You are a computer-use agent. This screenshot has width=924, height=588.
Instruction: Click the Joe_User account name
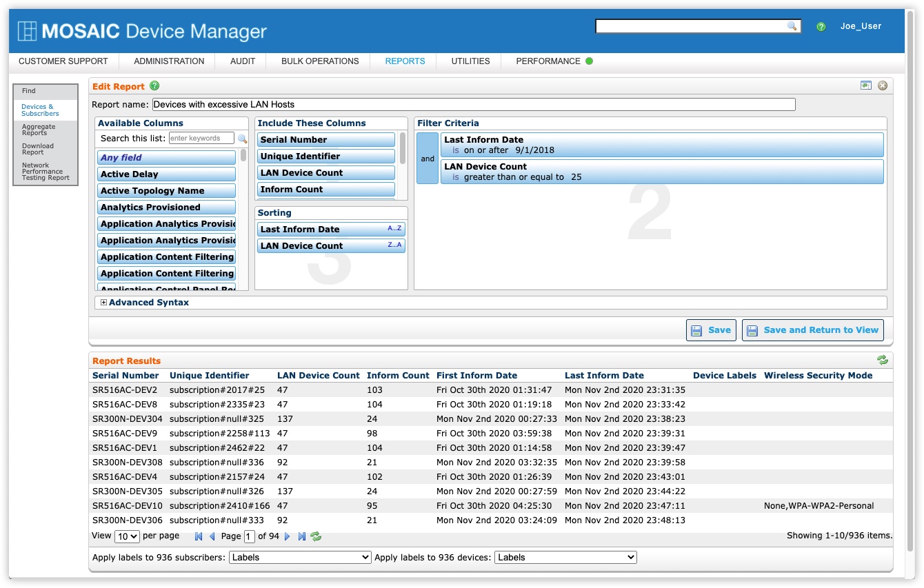coord(861,26)
